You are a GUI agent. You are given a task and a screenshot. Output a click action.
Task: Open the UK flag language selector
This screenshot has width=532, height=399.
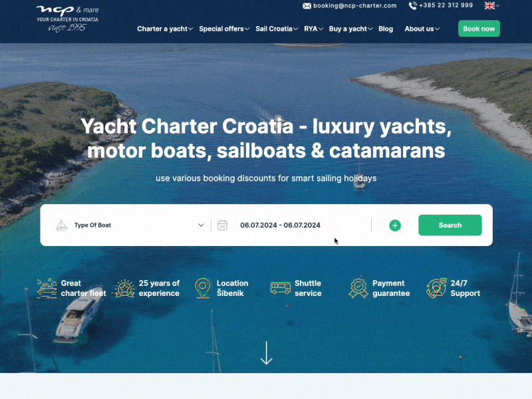(491, 5)
